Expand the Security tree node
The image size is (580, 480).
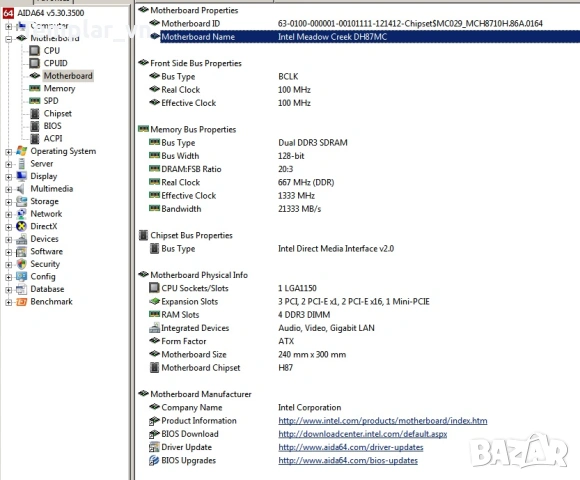click(9, 265)
